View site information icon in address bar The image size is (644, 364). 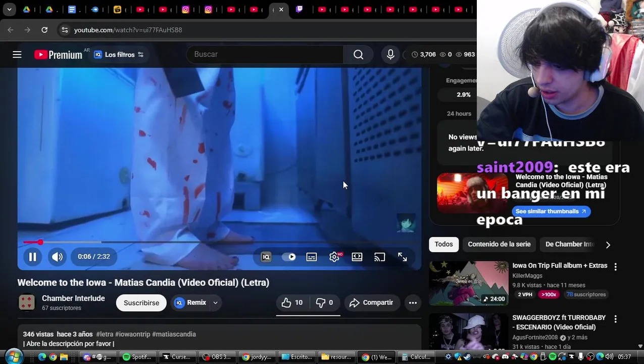coord(65,30)
